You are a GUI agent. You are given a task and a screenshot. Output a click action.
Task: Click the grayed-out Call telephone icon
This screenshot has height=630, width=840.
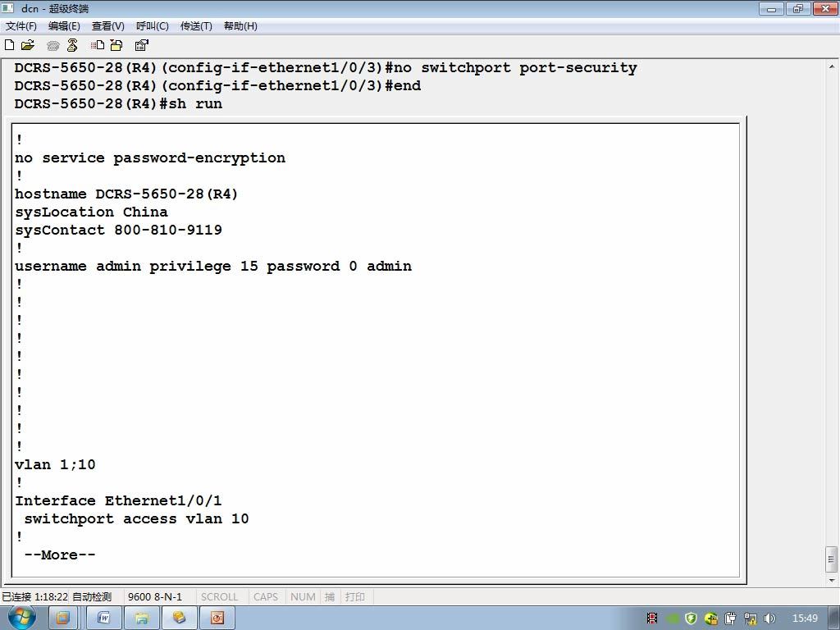(52, 46)
